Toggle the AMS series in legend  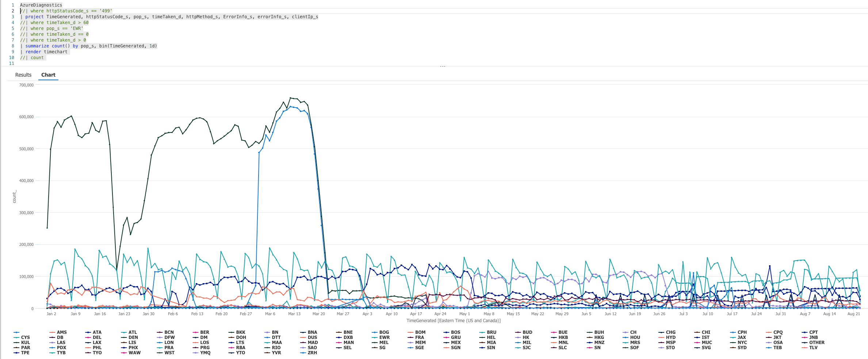point(58,332)
